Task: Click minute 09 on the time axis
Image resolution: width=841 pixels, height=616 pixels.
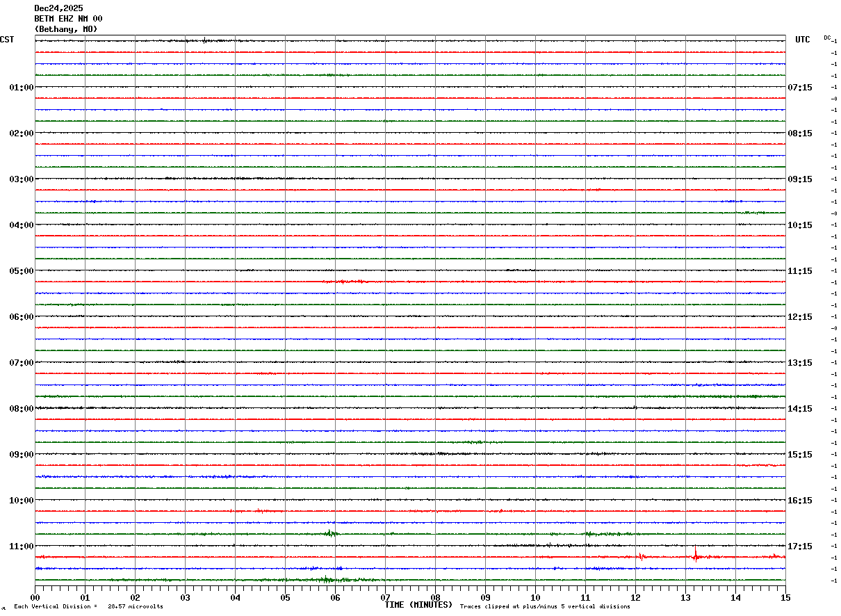Action: pos(485,597)
